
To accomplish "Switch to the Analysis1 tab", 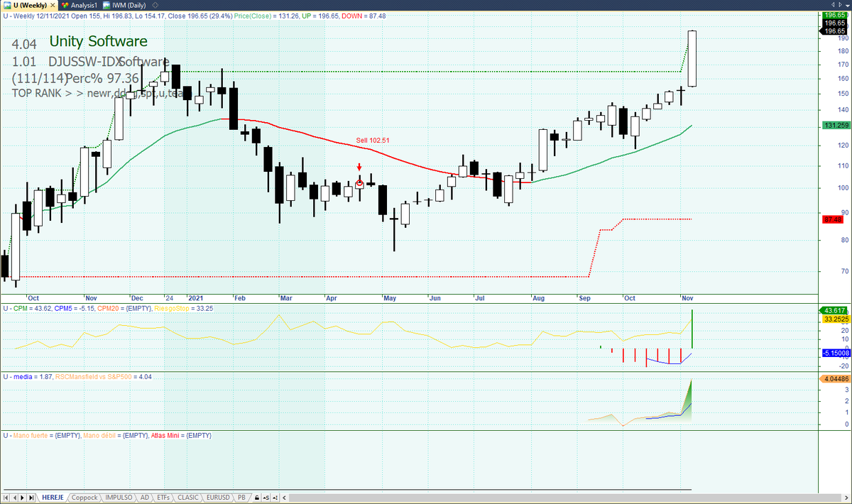I will (x=78, y=4).
